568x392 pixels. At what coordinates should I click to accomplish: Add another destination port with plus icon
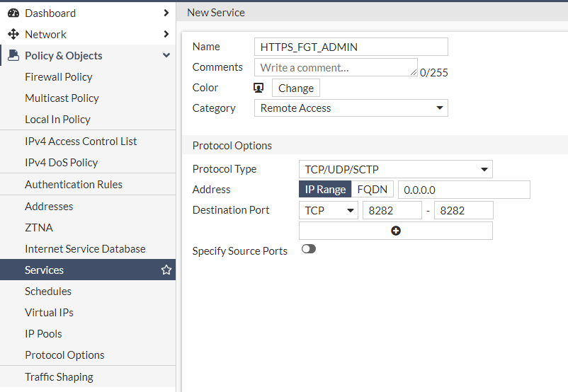click(x=395, y=231)
